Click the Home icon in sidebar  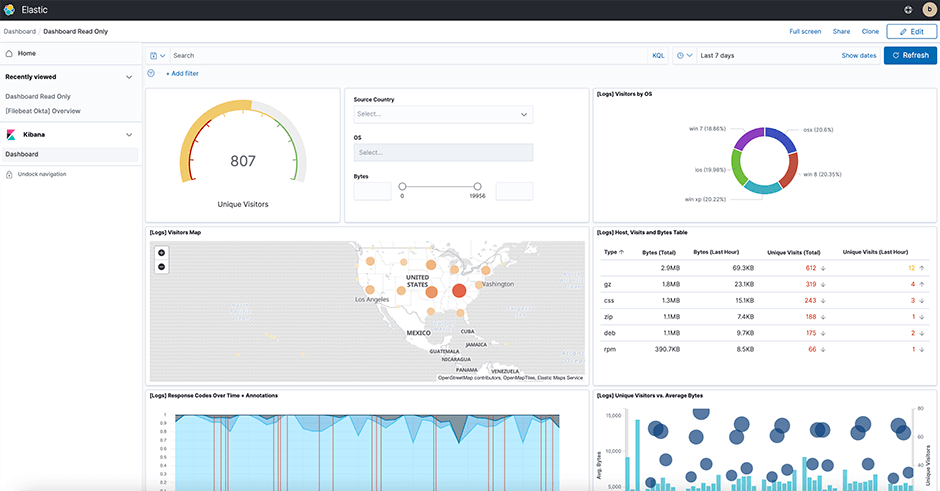point(10,53)
